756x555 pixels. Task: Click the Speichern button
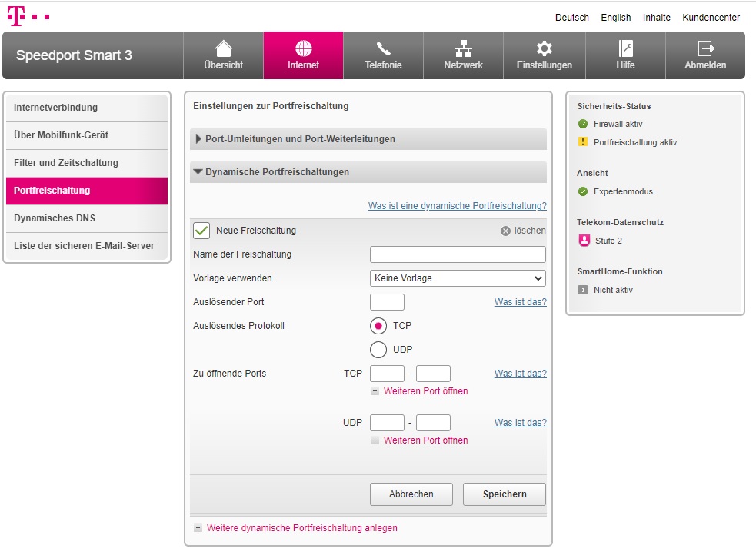coord(505,494)
